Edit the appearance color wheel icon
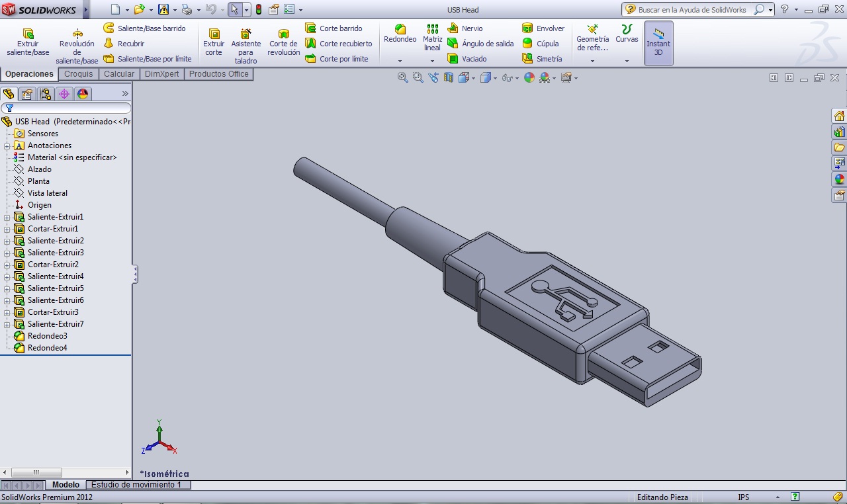The image size is (847, 504). pos(529,77)
